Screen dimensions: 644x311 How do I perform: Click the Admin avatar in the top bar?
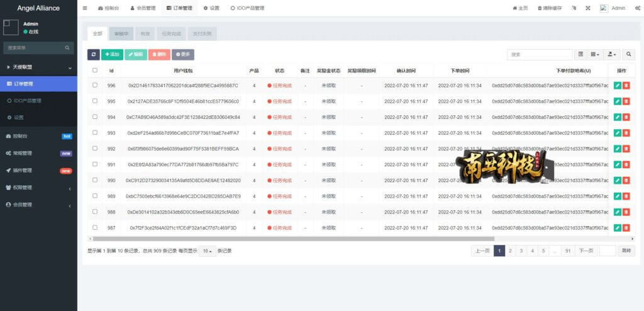point(604,8)
